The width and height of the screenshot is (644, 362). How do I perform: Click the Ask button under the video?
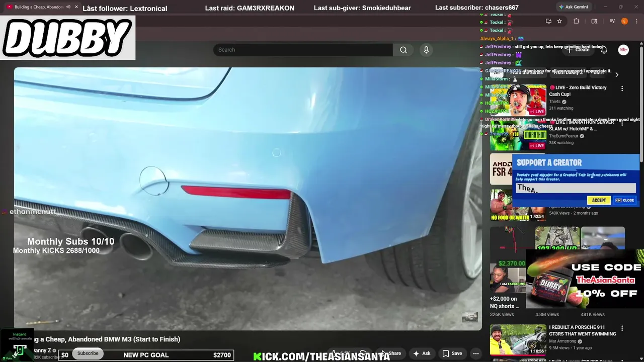pos(421,353)
